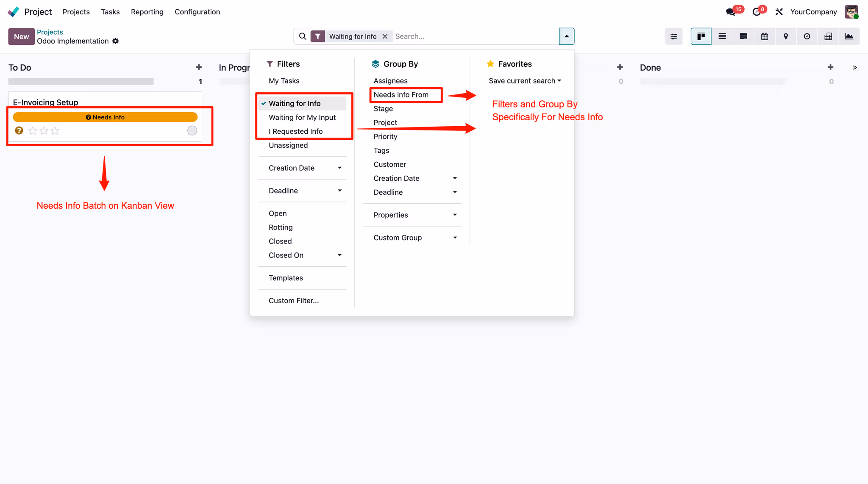Switch to Kanban view
The width and height of the screenshot is (868, 484).
pos(701,36)
